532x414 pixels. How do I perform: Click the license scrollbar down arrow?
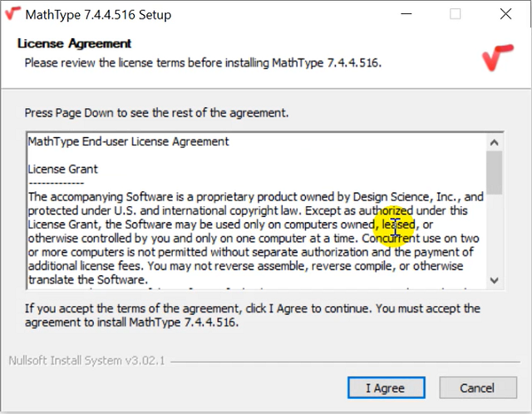click(x=495, y=280)
